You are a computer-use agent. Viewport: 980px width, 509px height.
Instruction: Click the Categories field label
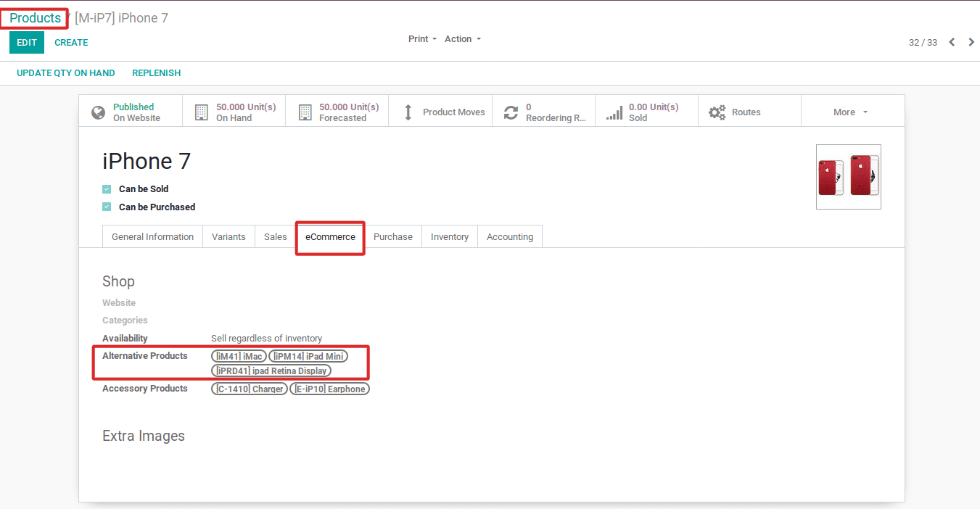(125, 320)
